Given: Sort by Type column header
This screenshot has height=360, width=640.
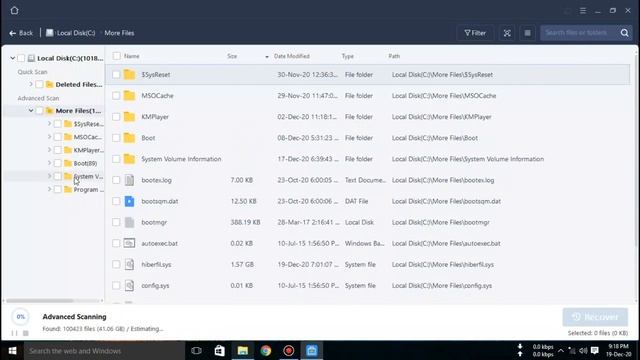Looking at the screenshot, I should [x=348, y=56].
